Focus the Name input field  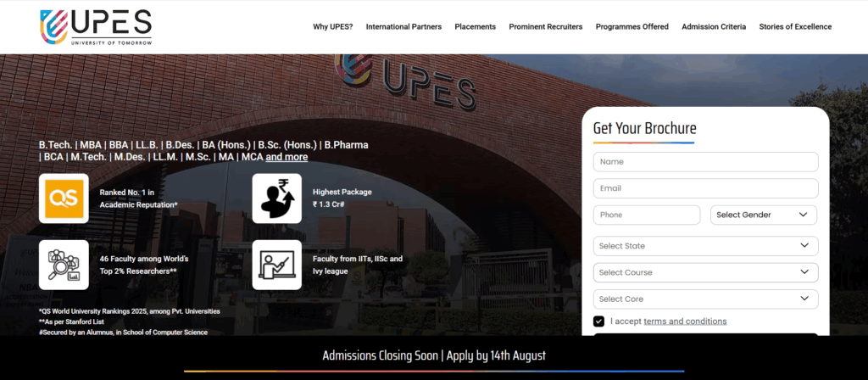(705, 162)
